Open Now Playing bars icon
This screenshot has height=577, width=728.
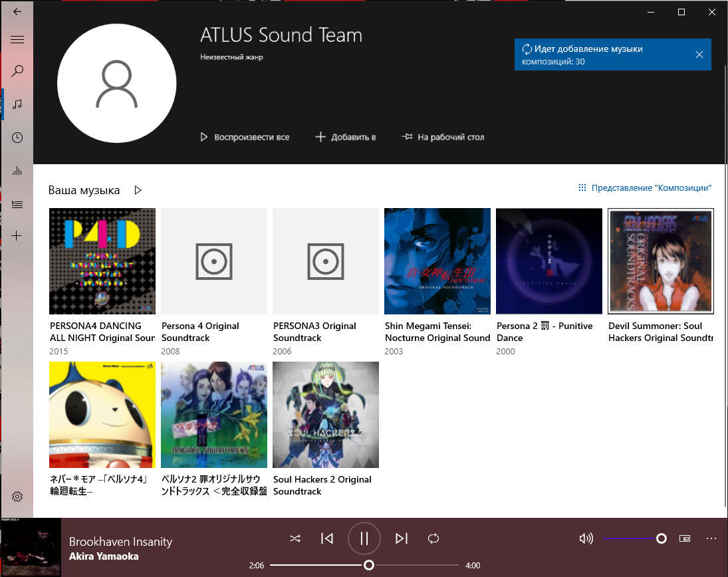coord(17,171)
